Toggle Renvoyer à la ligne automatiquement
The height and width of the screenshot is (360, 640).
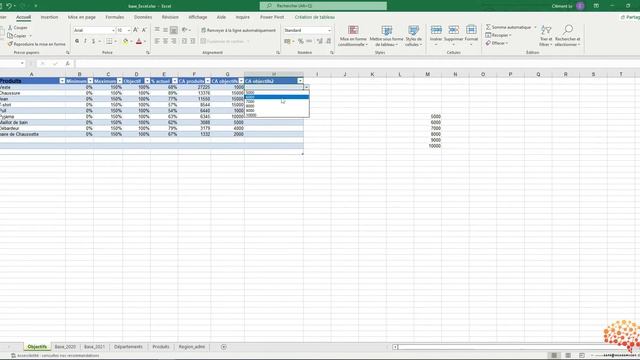click(x=238, y=30)
